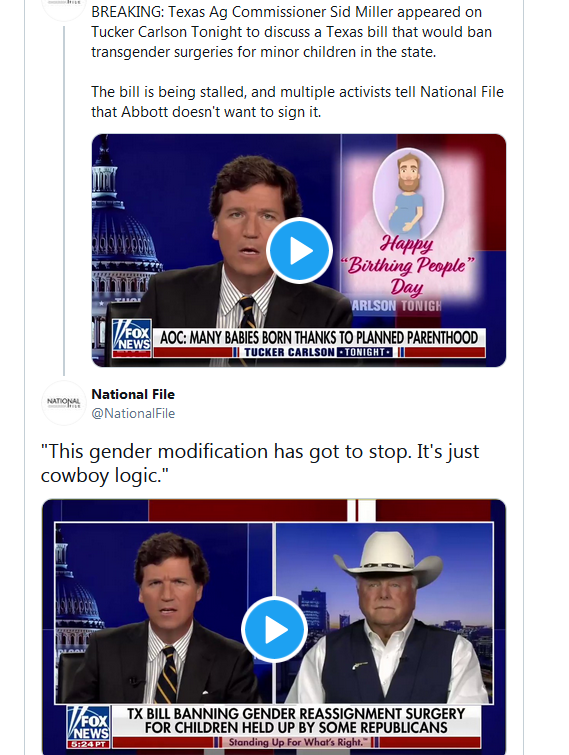The width and height of the screenshot is (569, 755).
Task: Play the Sid Miller interview video
Action: click(274, 629)
